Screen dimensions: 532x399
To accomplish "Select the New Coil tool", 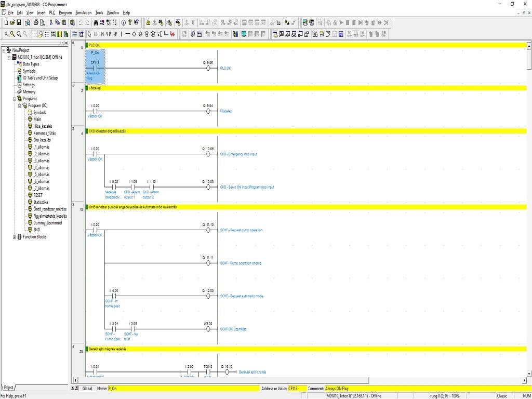I will click(134, 34).
